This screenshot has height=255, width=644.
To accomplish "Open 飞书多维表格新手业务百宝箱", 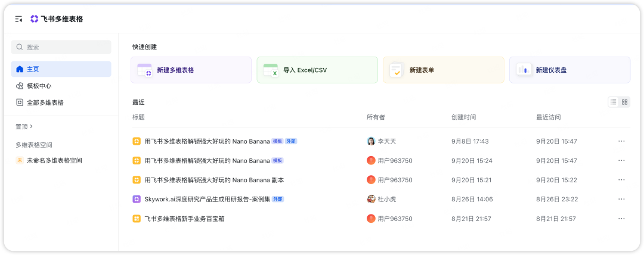I will pyautogui.click(x=184, y=219).
